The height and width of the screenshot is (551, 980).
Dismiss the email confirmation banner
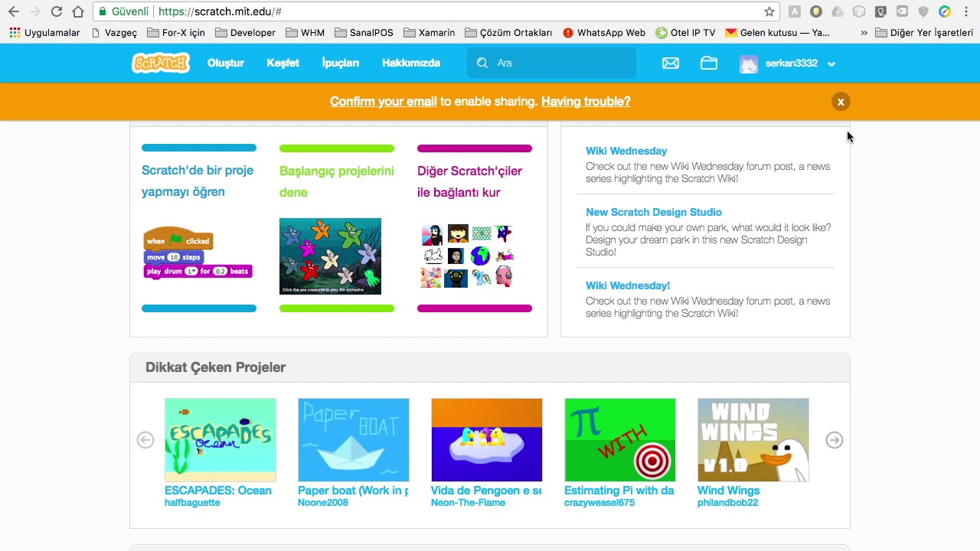(x=841, y=102)
